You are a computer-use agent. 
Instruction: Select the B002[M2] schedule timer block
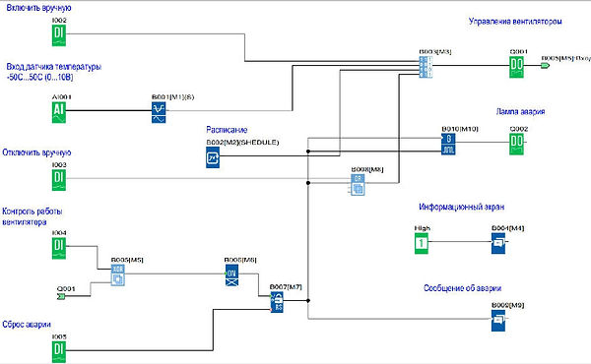coord(213,157)
